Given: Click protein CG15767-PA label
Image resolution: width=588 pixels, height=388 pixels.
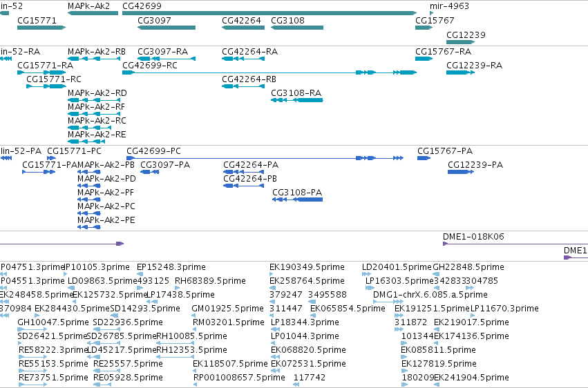Looking at the screenshot, I should [445, 151].
